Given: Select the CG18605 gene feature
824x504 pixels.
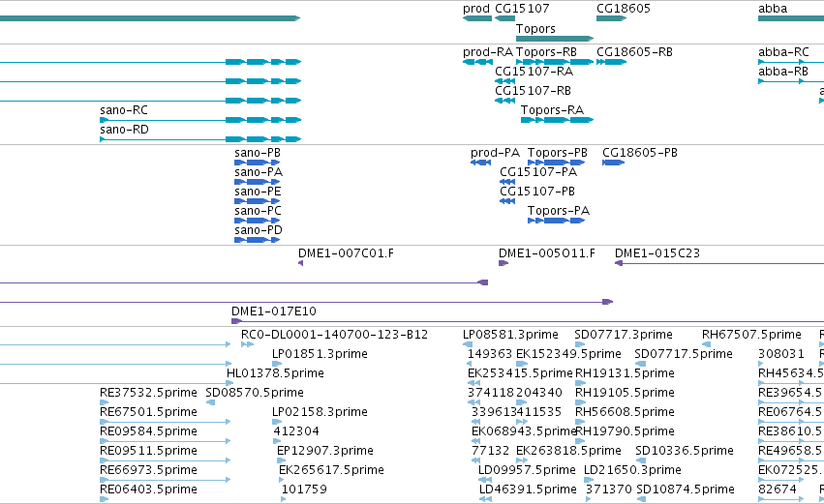Looking at the screenshot, I should (x=611, y=18).
